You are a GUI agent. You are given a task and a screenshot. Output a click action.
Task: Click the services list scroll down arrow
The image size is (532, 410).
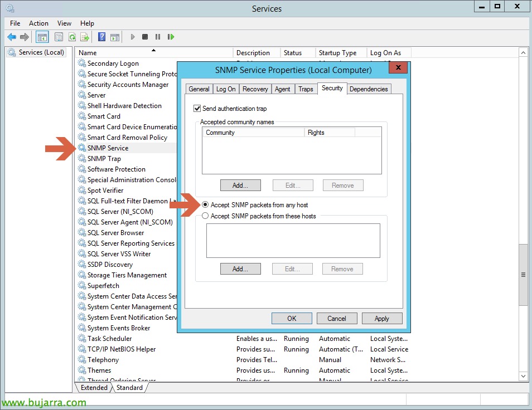[x=523, y=376]
